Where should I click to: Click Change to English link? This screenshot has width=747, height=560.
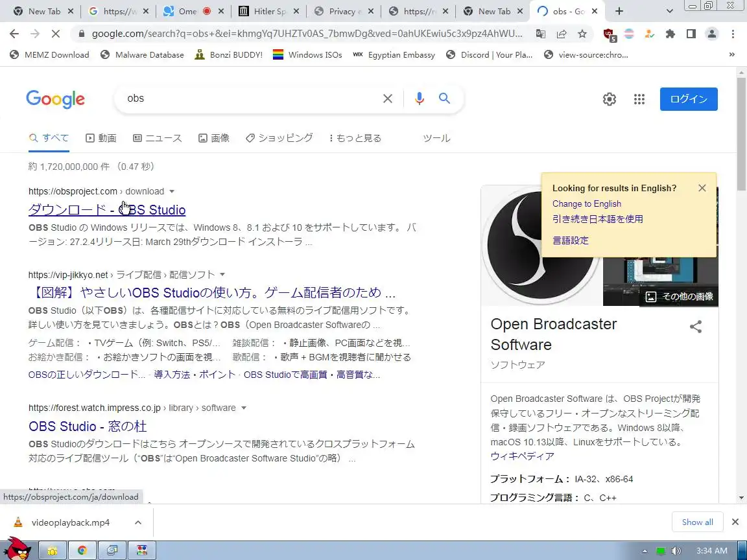586,204
